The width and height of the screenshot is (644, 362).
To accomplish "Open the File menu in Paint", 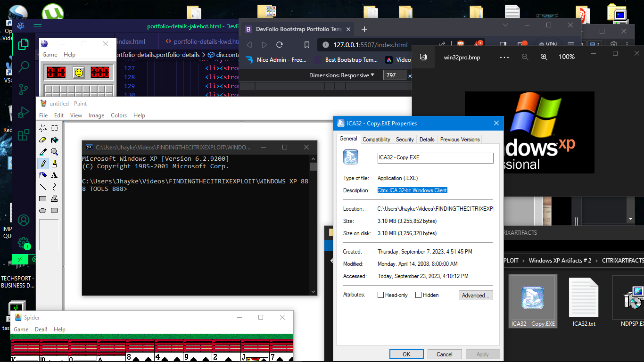I will pyautogui.click(x=43, y=115).
